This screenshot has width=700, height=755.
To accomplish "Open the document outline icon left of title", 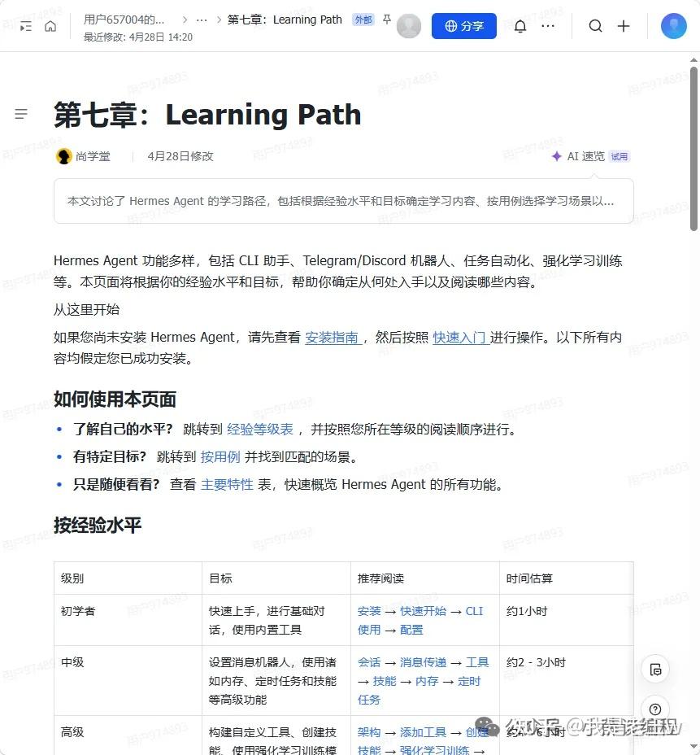I will pos(21,114).
